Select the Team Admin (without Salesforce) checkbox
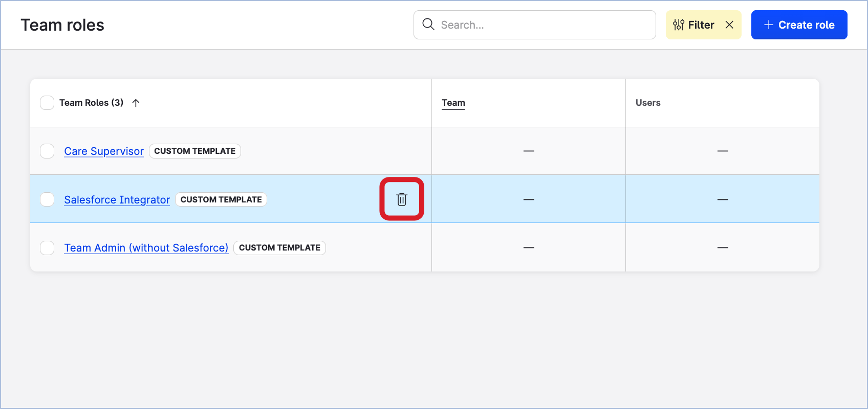868x409 pixels. coord(47,248)
